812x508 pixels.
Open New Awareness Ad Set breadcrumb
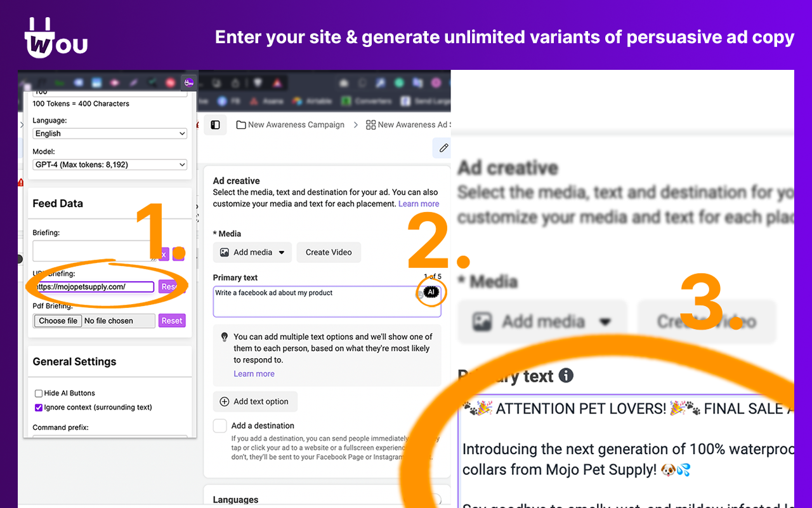(408, 124)
